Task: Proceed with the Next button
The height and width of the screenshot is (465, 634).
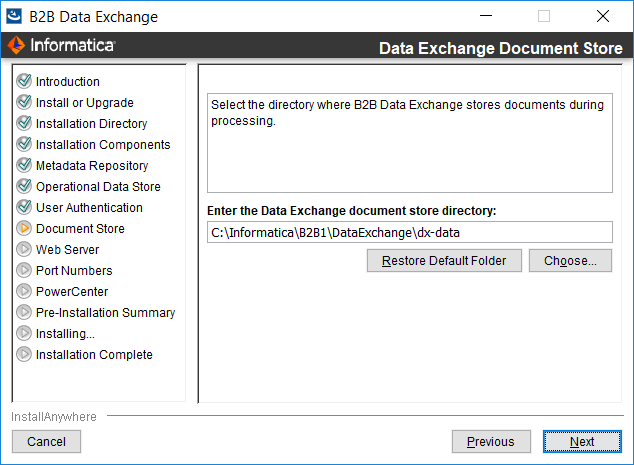Action: (x=582, y=442)
